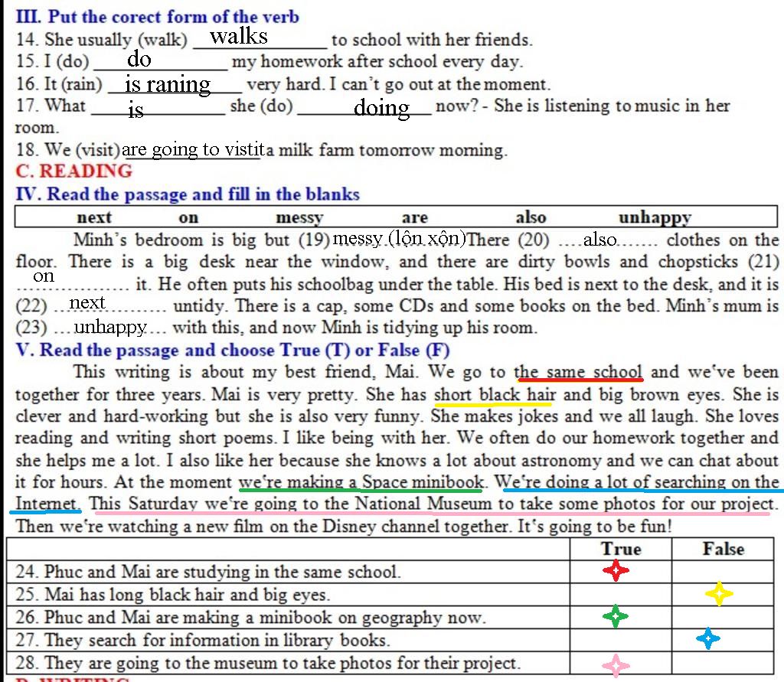Click red-underlined phrase 'the same school'
The width and height of the screenshot is (784, 682).
tap(579, 372)
